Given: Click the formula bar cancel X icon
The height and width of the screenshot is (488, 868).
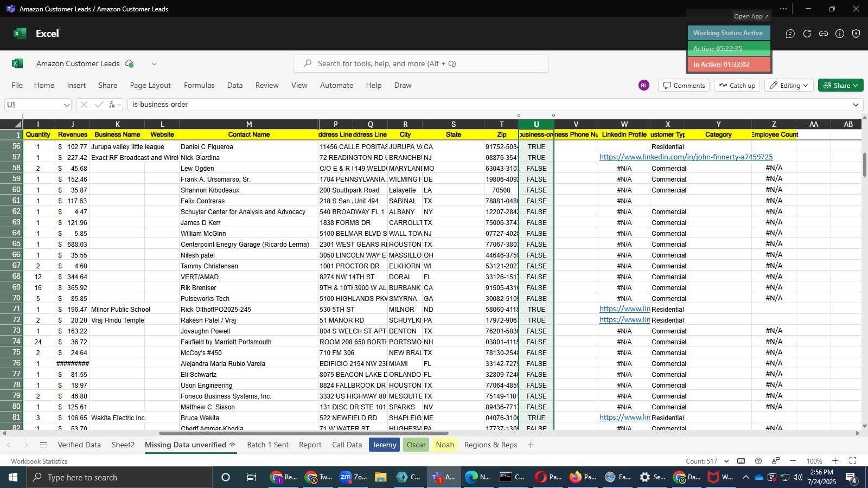Looking at the screenshot, I should tap(84, 105).
